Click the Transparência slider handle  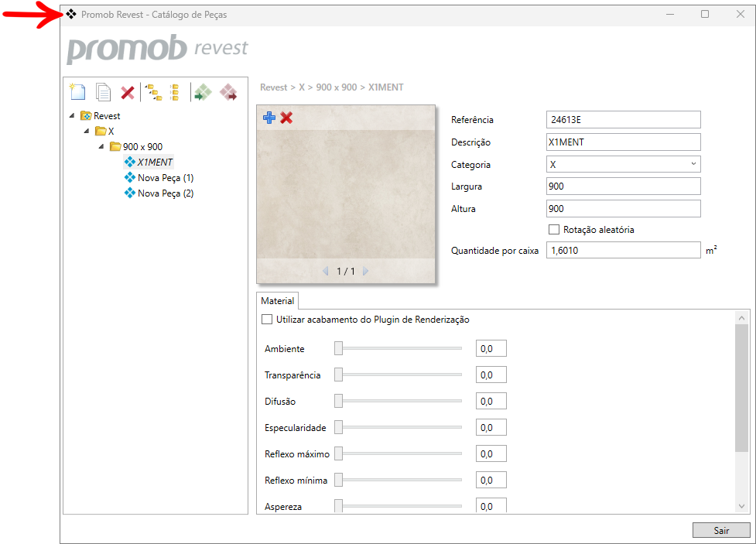click(x=338, y=375)
